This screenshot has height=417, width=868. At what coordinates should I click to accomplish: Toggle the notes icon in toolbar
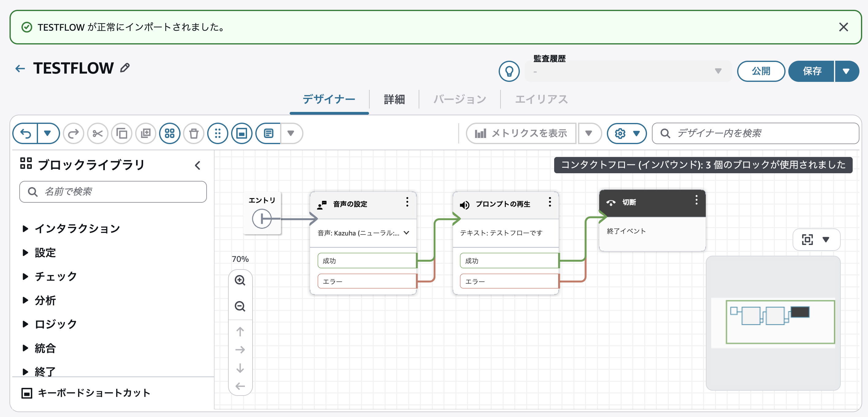(268, 133)
